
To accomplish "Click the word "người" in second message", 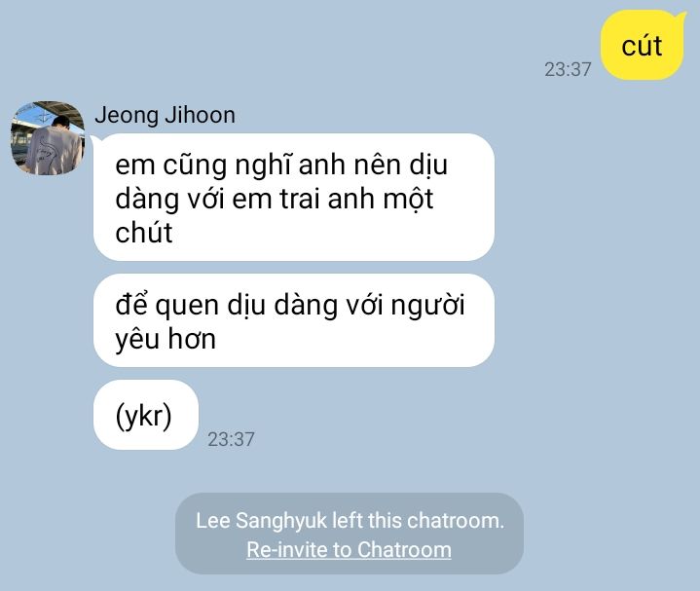I will 427,307.
